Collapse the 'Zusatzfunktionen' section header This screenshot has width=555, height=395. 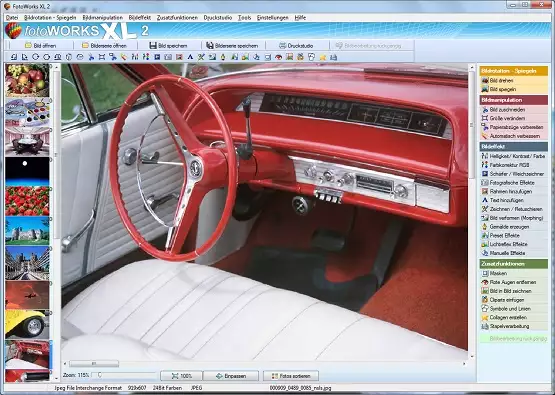tap(514, 264)
